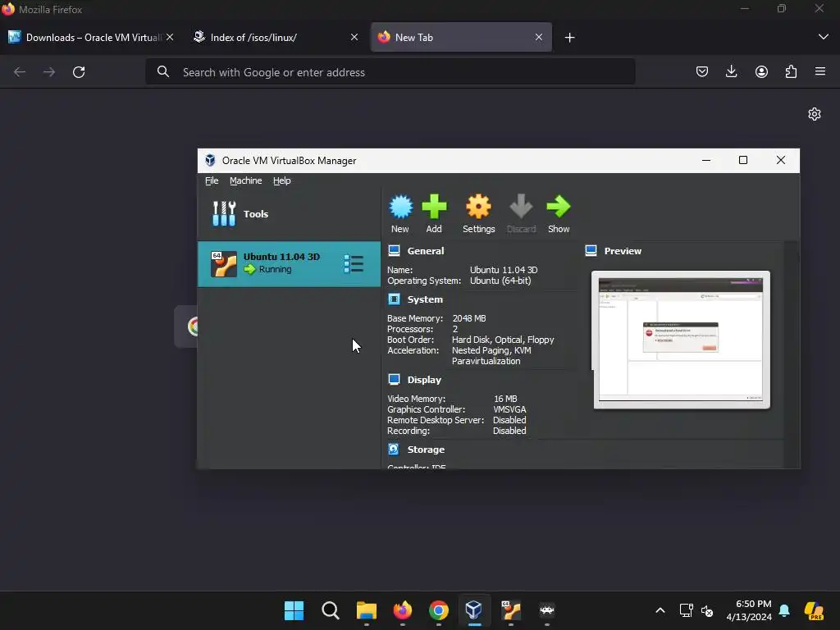Click the VM preview thumbnail

tap(681, 340)
